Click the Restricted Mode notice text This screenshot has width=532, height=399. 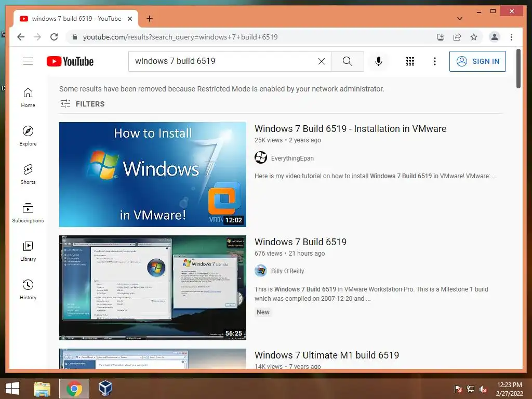click(x=221, y=89)
